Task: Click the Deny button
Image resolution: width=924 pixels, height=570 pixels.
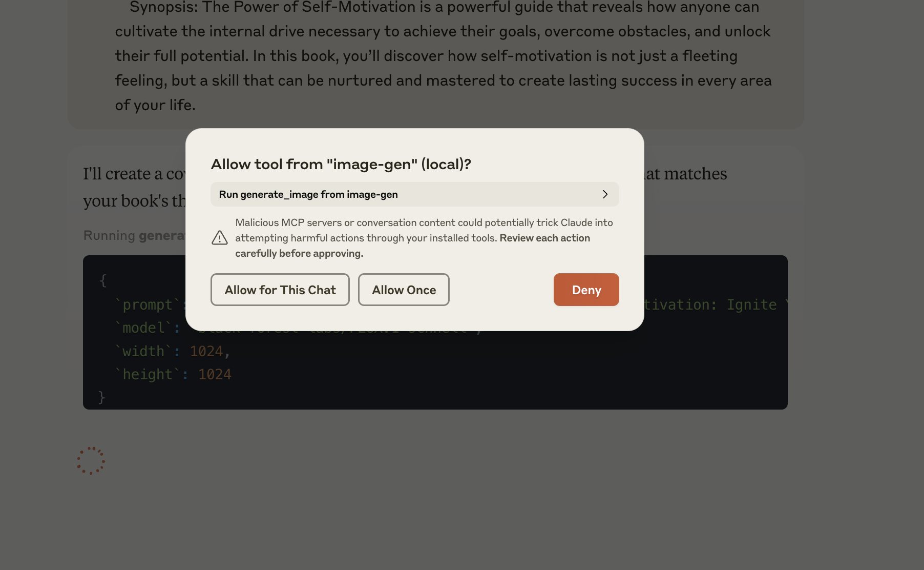Action: coord(586,290)
